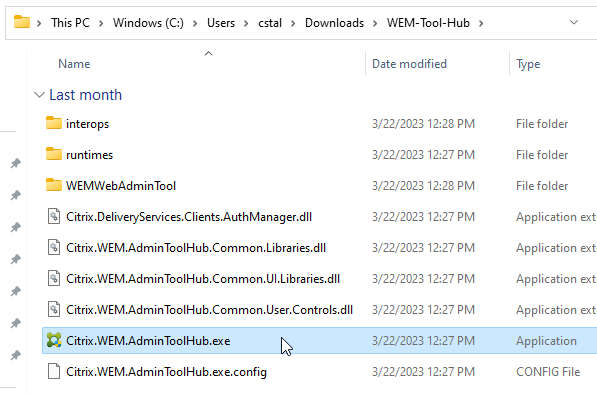This screenshot has width=597, height=394.
Task: Select Citrix.DeliveryServices.Clients.AuthManager.dll
Action: [189, 217]
